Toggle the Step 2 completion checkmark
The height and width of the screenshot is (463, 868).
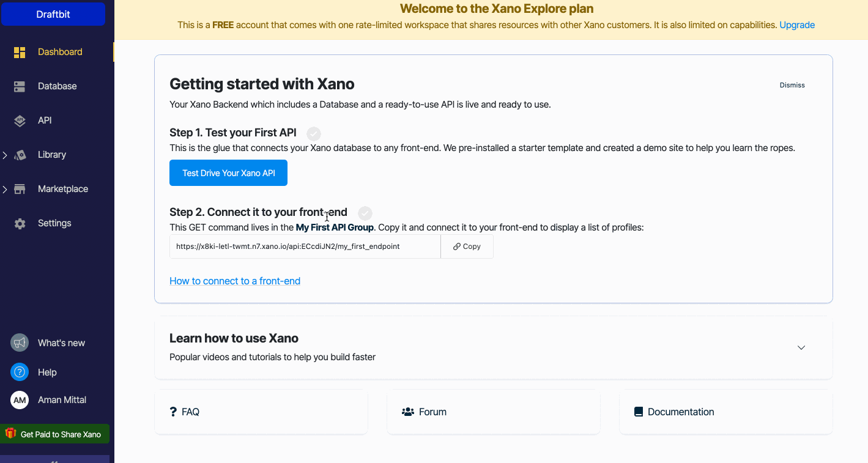tap(365, 213)
